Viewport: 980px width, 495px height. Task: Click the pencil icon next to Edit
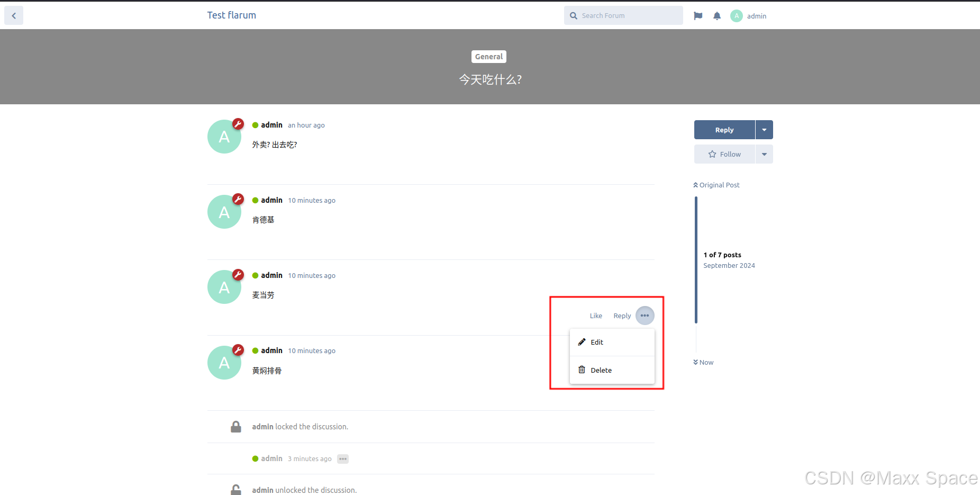582,342
